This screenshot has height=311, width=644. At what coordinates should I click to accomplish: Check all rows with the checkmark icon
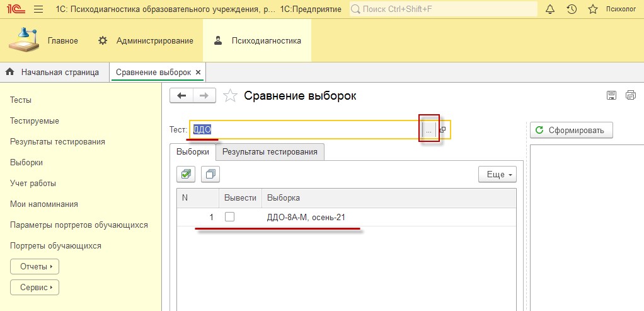[186, 174]
